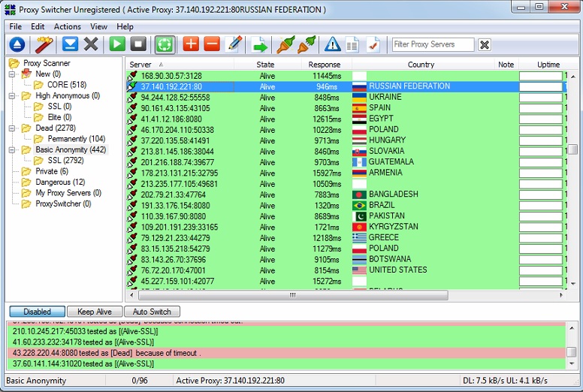
Task: Open the File menu
Action: 16,27
